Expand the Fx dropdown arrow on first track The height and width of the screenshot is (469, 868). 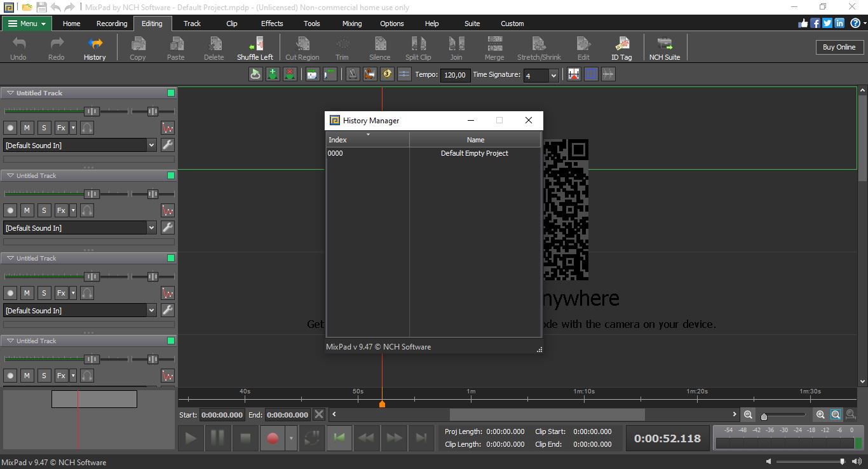pyautogui.click(x=73, y=128)
